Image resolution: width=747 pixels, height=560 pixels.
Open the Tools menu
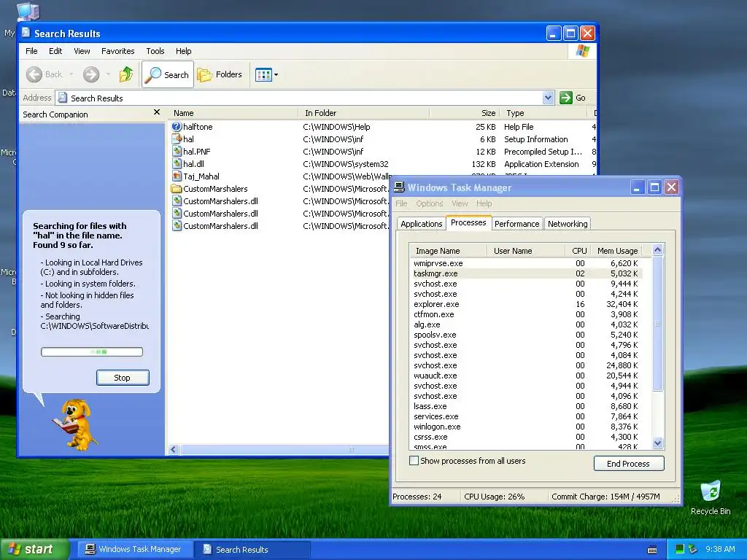tap(155, 51)
